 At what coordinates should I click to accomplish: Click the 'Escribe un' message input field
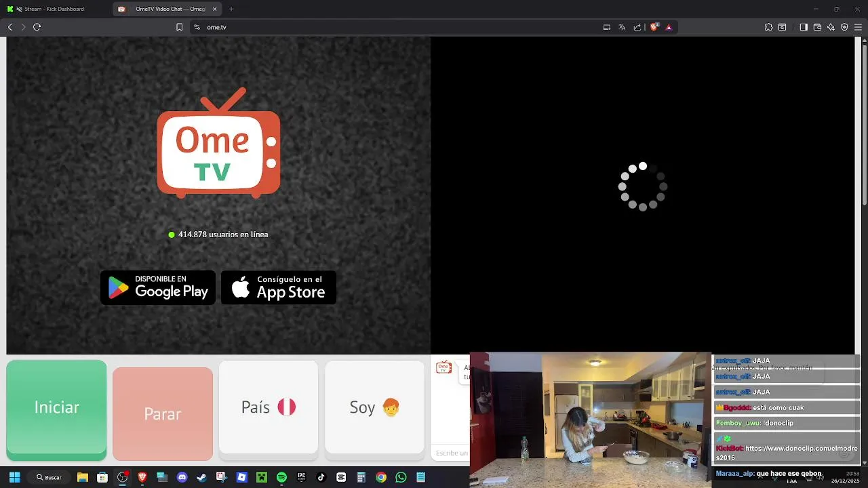pos(451,453)
